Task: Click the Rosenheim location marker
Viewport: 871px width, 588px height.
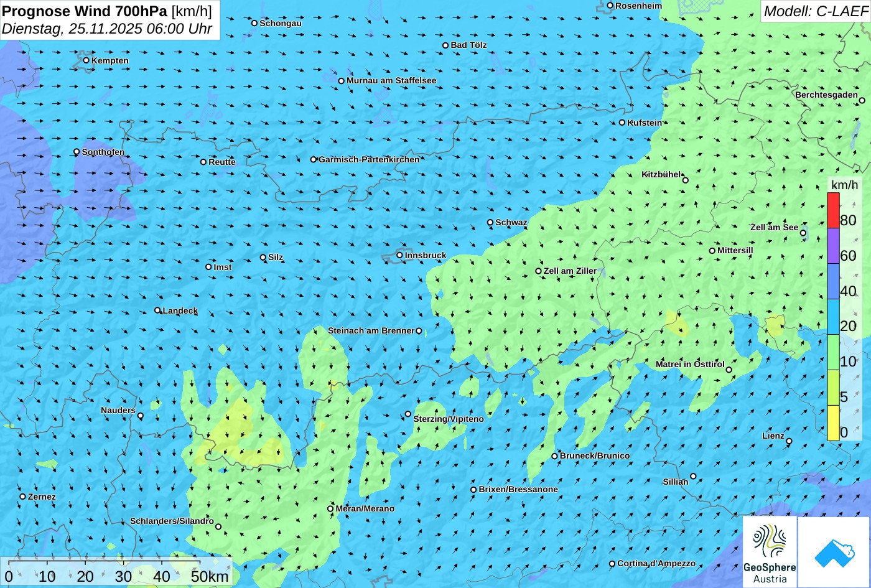Action: tap(610, 6)
